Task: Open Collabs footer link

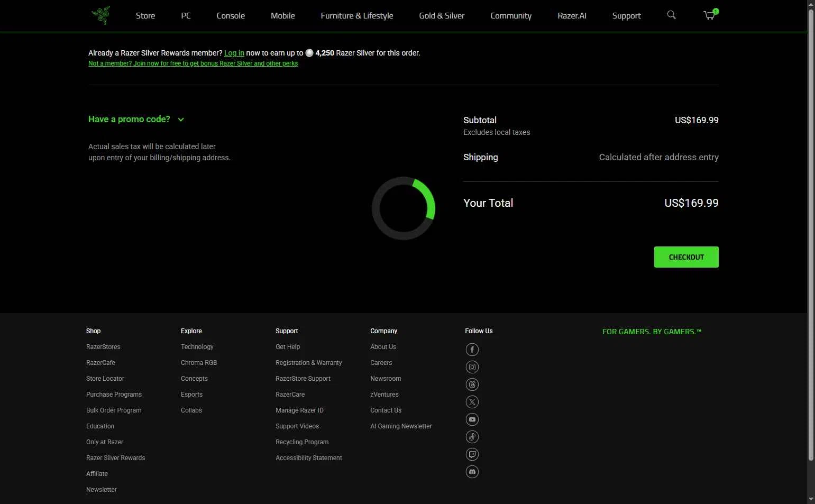Action: point(191,410)
